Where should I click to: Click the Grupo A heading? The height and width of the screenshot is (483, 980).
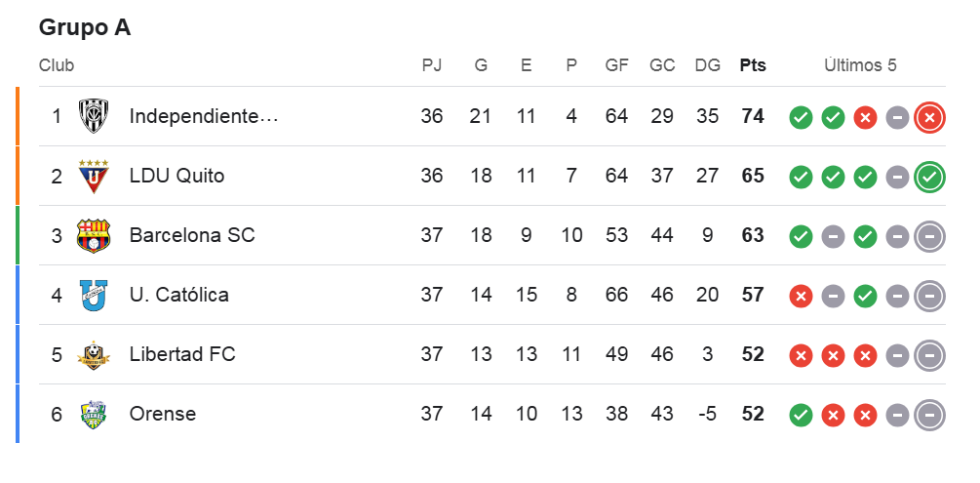[x=85, y=27]
